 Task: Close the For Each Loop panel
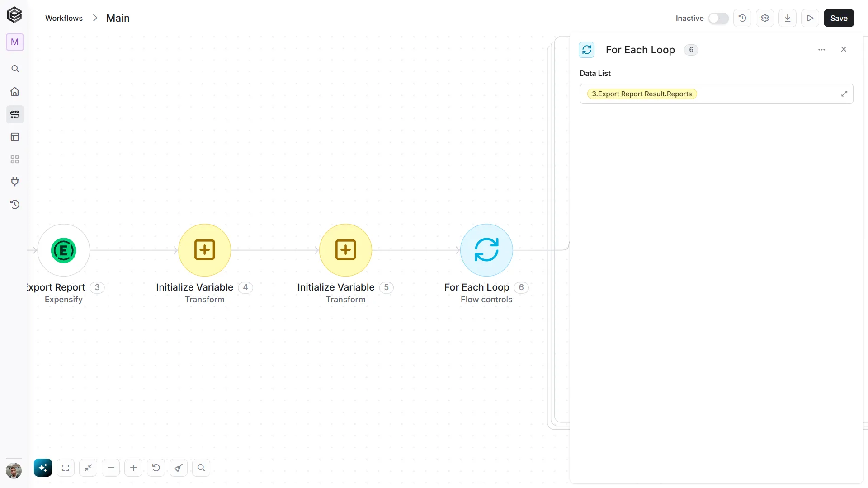[844, 49]
